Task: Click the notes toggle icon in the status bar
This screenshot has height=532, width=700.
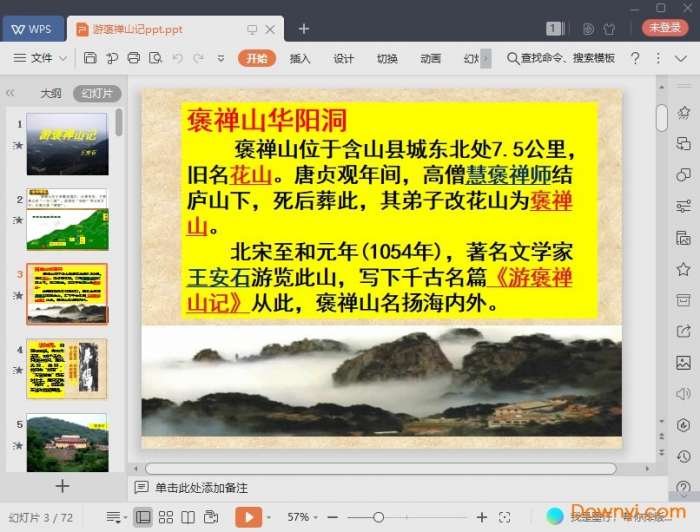Action: [x=115, y=517]
